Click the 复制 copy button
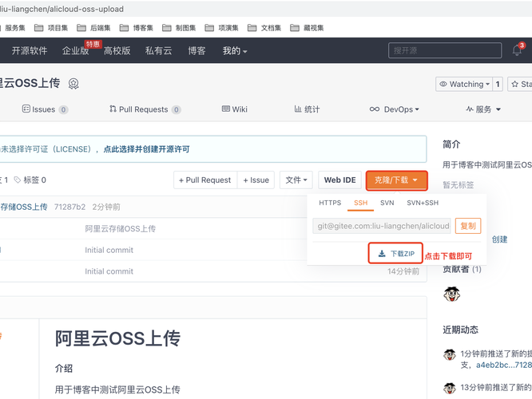This screenshot has width=532, height=399. tap(468, 226)
